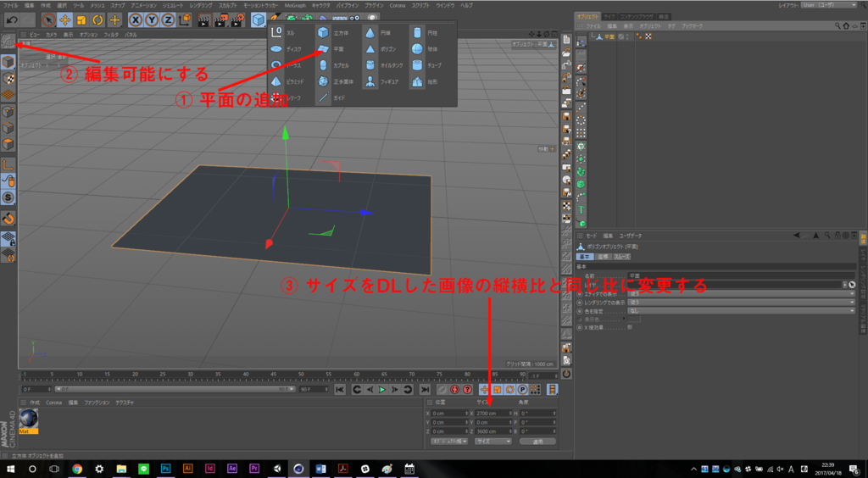Open the サイズ mode dropdown
The width and height of the screenshot is (868, 478).
point(493,442)
